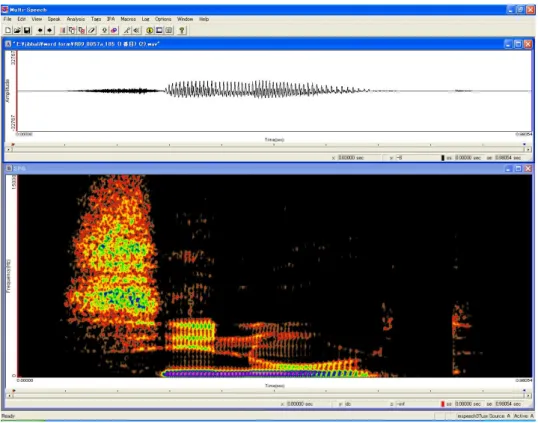538x423 pixels.
Task: Click the Ready status bar text
Action: [x=8, y=416]
